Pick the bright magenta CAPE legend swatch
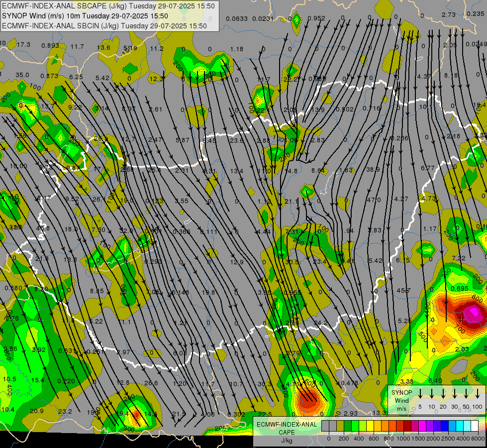This screenshot has height=448, width=487. pos(422,426)
